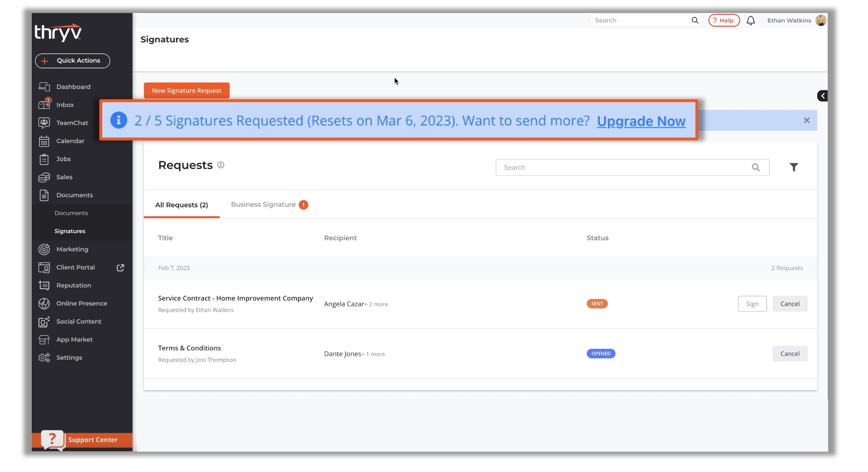Viewport: 868px width, 472px height.
Task: Open the Marketing target icon
Action: [x=44, y=249]
